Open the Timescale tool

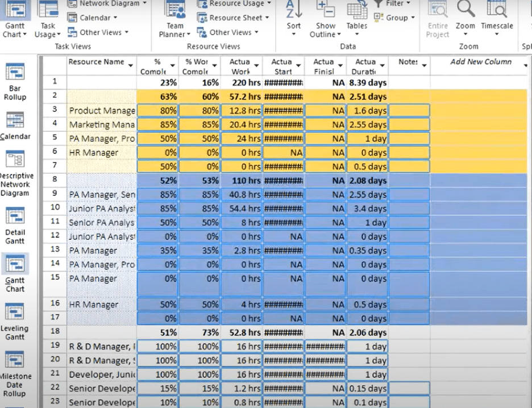(x=497, y=20)
